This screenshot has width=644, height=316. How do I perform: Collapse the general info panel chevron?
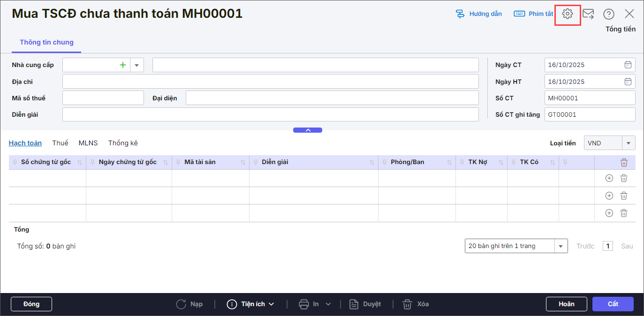click(x=308, y=130)
